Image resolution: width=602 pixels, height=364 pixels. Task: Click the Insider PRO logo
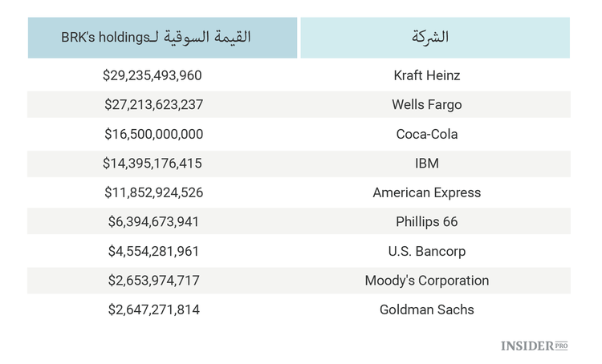[x=534, y=346]
